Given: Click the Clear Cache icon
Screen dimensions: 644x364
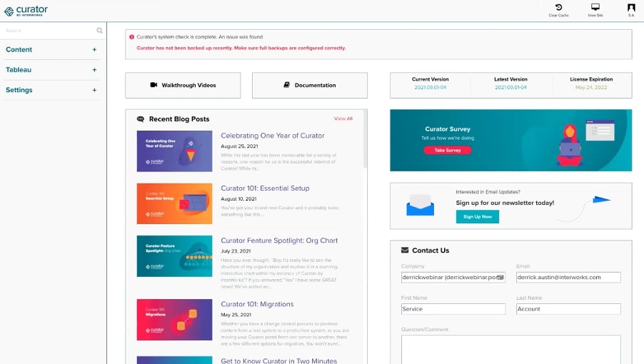Looking at the screenshot, I should [558, 7].
